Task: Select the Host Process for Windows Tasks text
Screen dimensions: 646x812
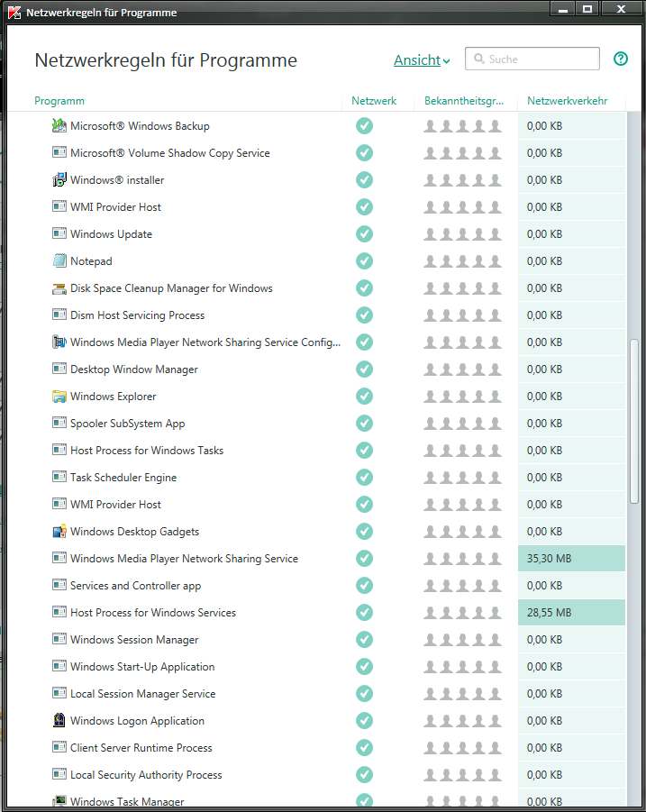Action: point(147,451)
